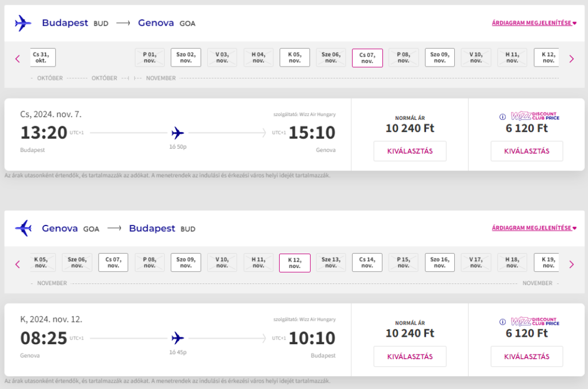Viewport: 588px width, 389px height.
Task: Choose Discount Club 6 120 Ft outbound Kiválasztás
Action: (x=527, y=151)
